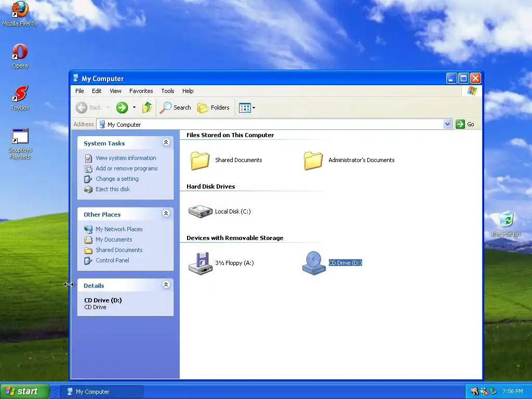
Task: Click My Computer taskbar button
Action: click(x=102, y=392)
